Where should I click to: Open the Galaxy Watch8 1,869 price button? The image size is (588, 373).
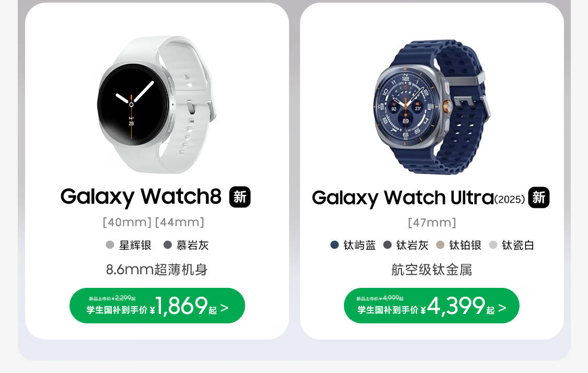tap(157, 306)
